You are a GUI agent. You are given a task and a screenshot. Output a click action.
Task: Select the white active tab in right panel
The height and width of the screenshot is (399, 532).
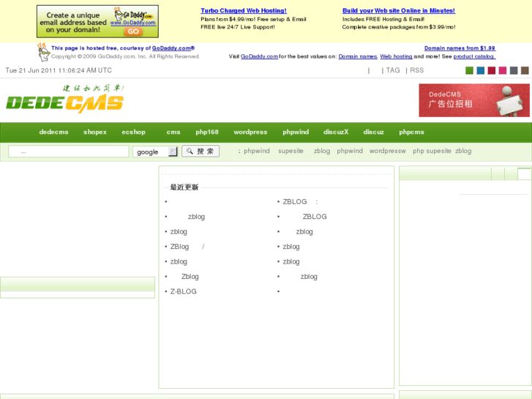[x=524, y=174]
